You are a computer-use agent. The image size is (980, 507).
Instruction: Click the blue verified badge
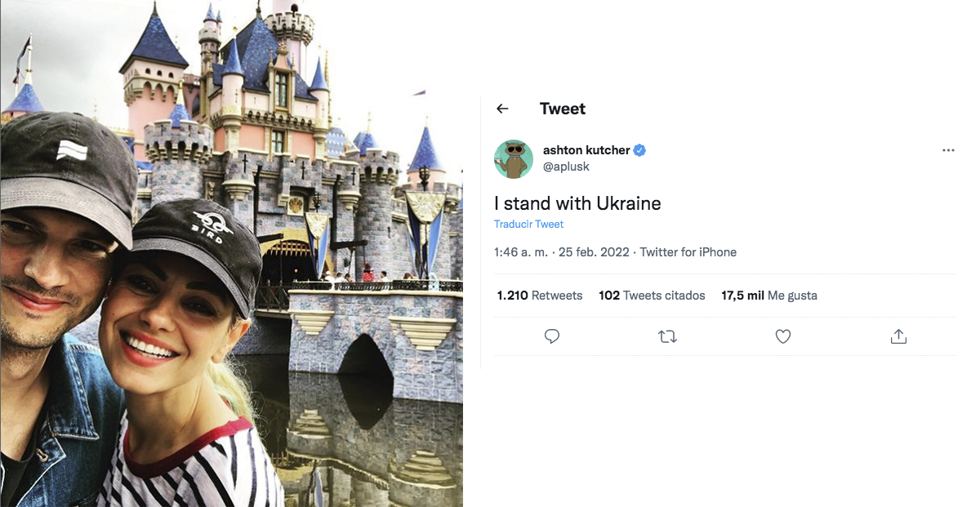click(640, 150)
